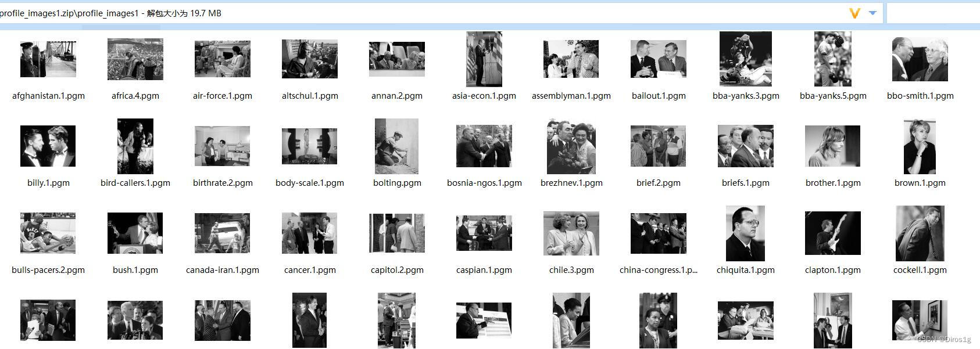Select bosnia-ngos.1.pgm thumbnail
Viewport: 980px width, 349px height.
[484, 146]
